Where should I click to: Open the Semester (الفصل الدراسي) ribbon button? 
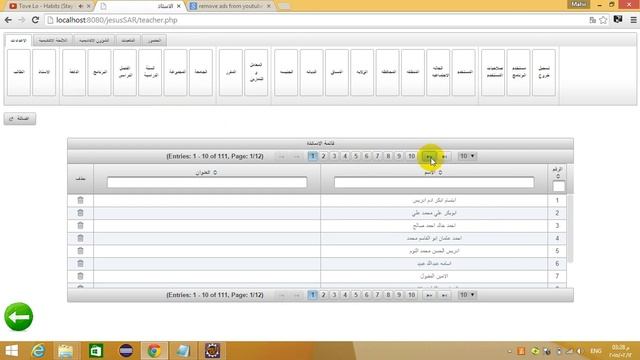(125, 72)
